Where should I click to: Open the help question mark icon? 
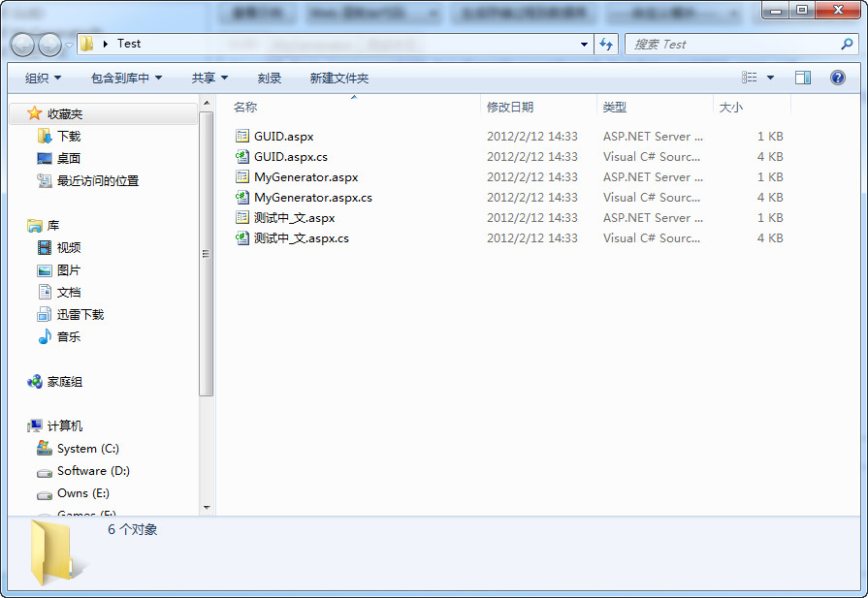click(838, 78)
